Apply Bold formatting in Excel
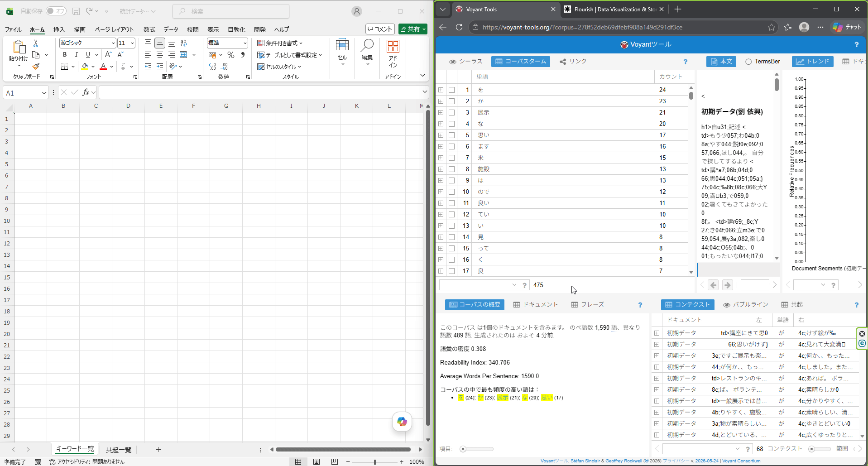The image size is (868, 466). click(x=65, y=54)
